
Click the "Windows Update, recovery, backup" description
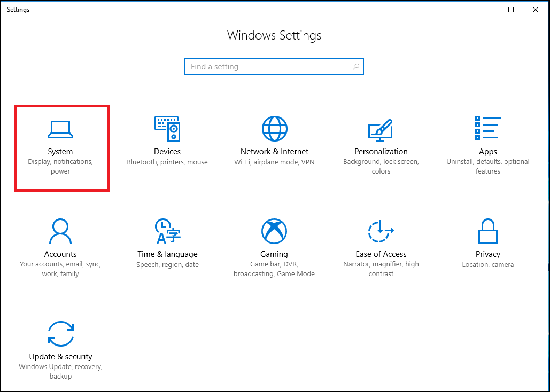point(60,371)
